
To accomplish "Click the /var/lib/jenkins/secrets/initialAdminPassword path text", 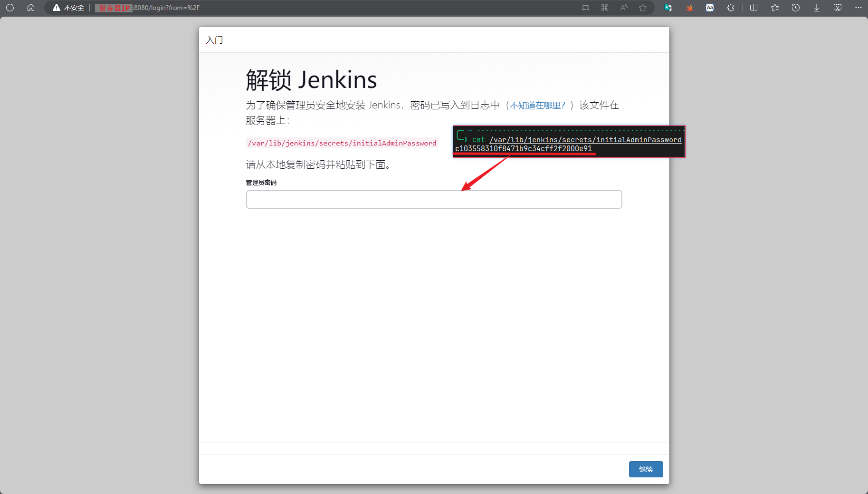I will [x=342, y=143].
